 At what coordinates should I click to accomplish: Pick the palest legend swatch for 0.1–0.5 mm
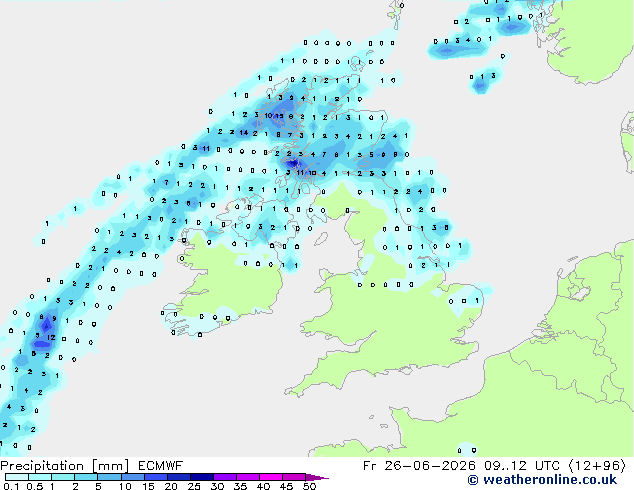pos(17,477)
